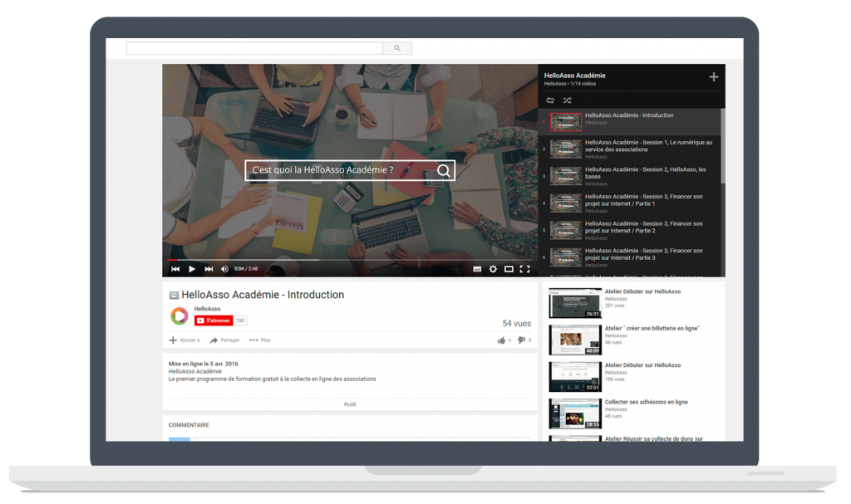Open Session 3, Financer son projet Partie 3
Viewport: 851px width, 504px height.
coord(630,257)
